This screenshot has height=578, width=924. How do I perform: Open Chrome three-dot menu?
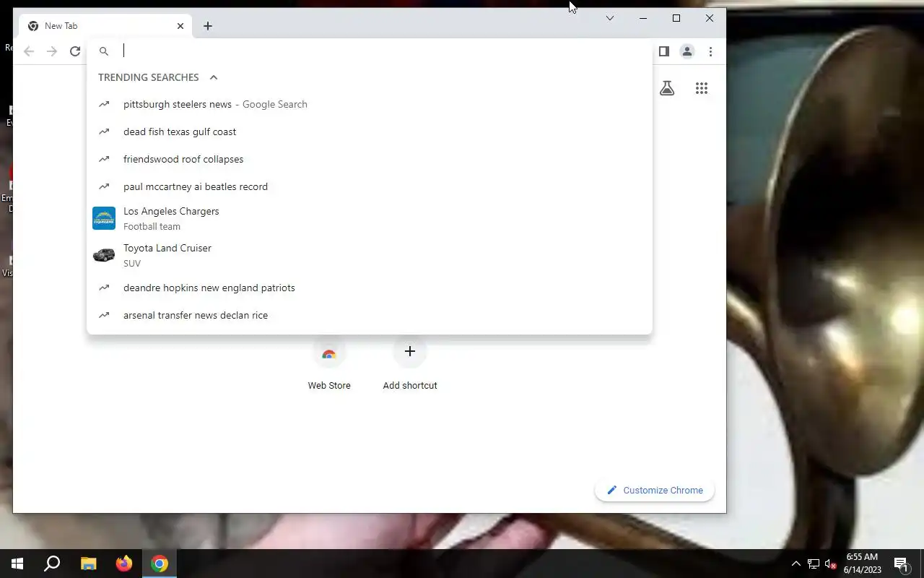pos(710,51)
